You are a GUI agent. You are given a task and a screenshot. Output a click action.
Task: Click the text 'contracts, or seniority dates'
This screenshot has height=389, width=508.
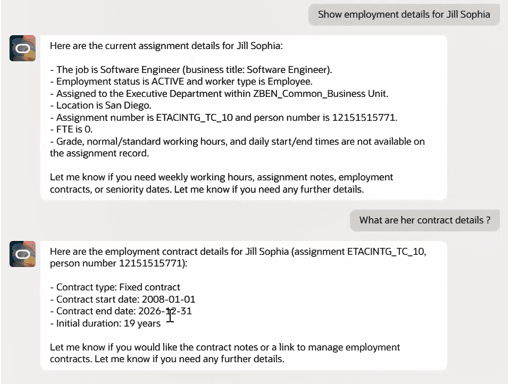pyautogui.click(x=111, y=189)
